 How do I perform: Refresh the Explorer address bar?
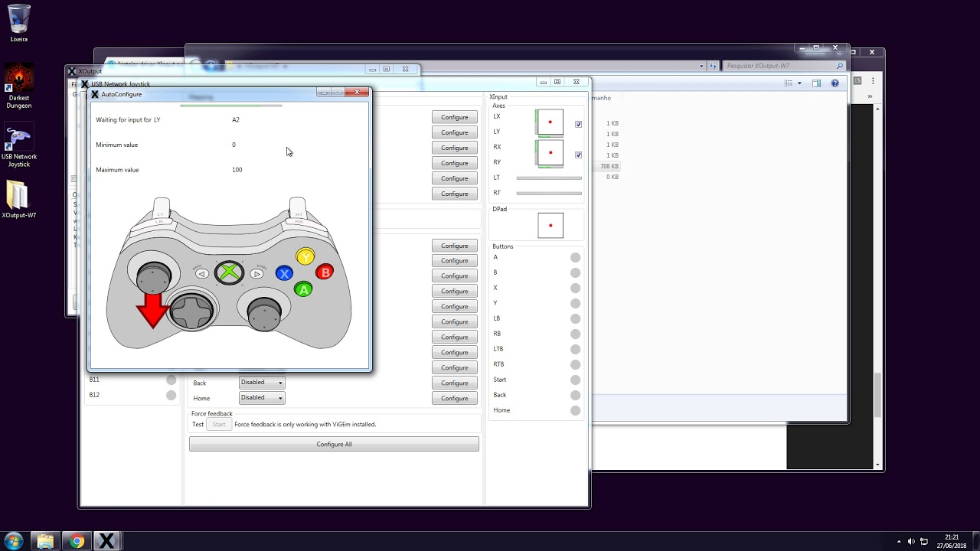[x=714, y=66]
